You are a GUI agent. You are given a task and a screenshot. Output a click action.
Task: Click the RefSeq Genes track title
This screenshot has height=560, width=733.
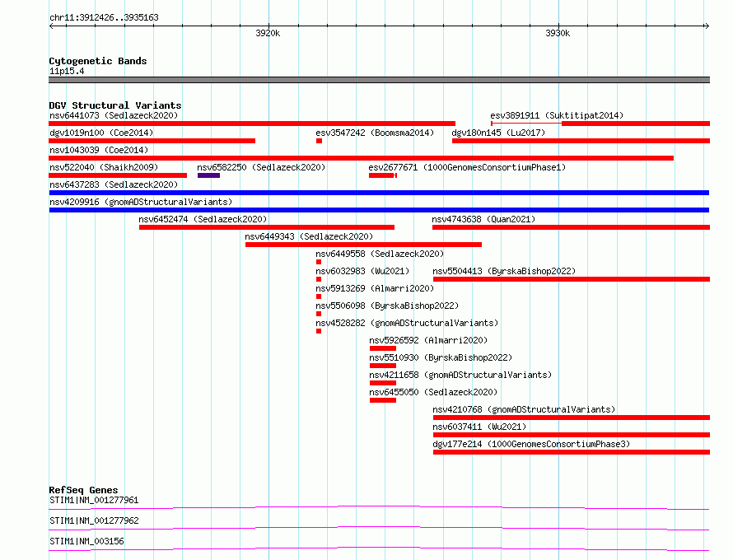83,490
